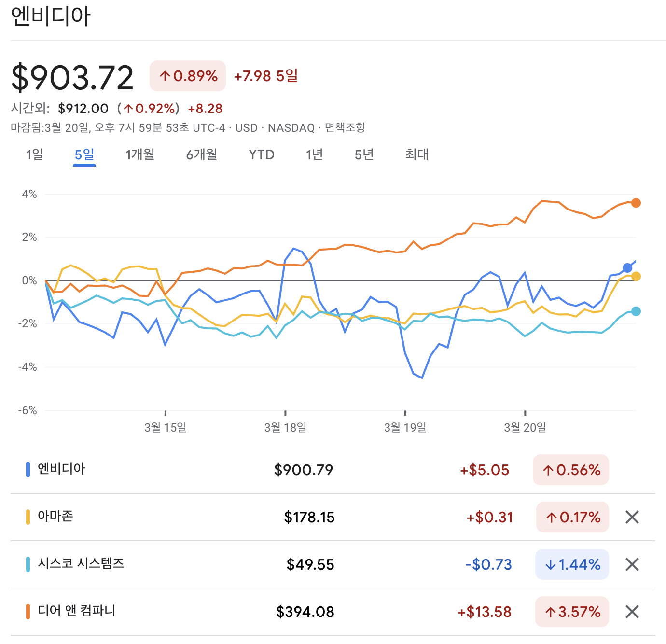Image resolution: width=666 pixels, height=644 pixels.
Task: Click the +$0.31 change value
Action: pyautogui.click(x=489, y=517)
